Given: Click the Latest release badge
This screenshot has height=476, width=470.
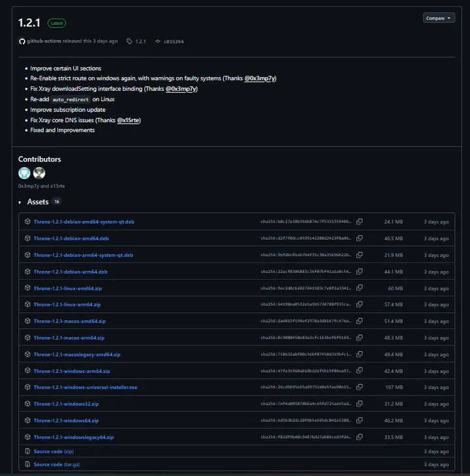Looking at the screenshot, I should (x=57, y=23).
